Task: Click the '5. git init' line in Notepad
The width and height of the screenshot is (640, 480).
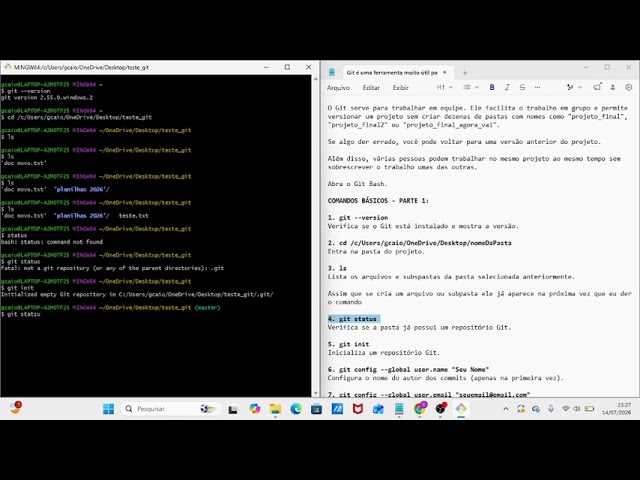Action: point(348,344)
